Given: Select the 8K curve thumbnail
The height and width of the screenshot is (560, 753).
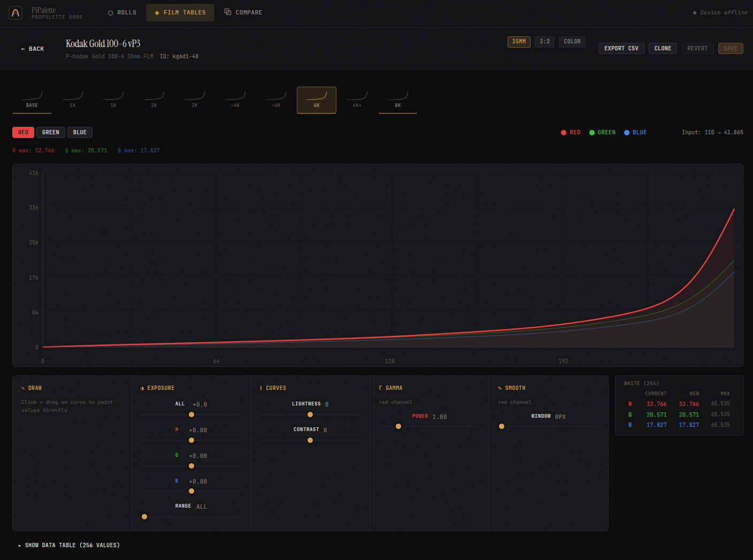Looking at the screenshot, I should click(x=397, y=100).
